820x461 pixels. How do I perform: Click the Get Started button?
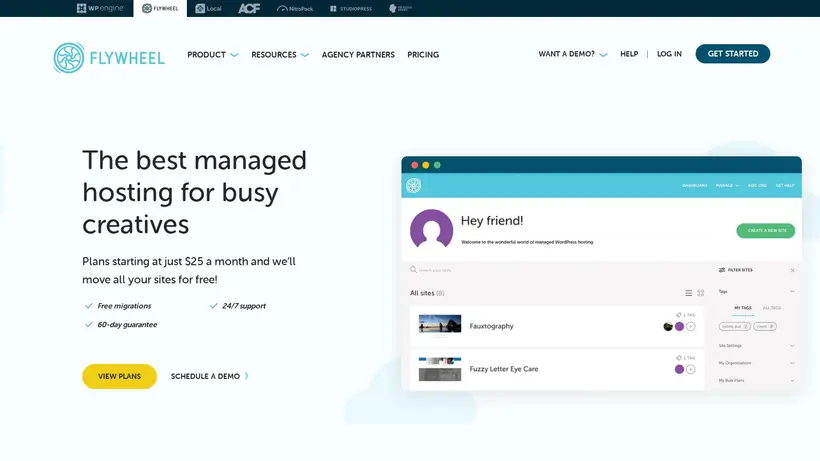(733, 54)
